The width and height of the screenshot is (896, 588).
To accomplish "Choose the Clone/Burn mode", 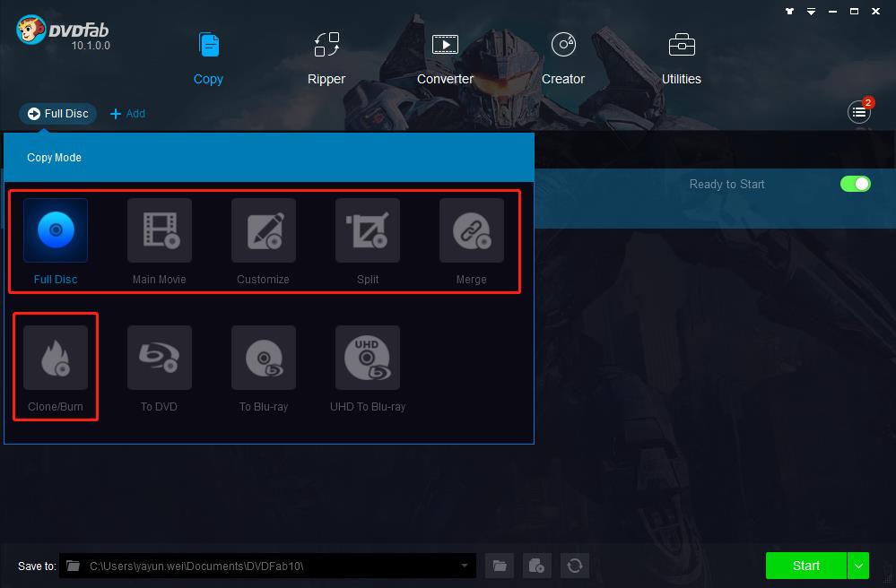I will (56, 358).
